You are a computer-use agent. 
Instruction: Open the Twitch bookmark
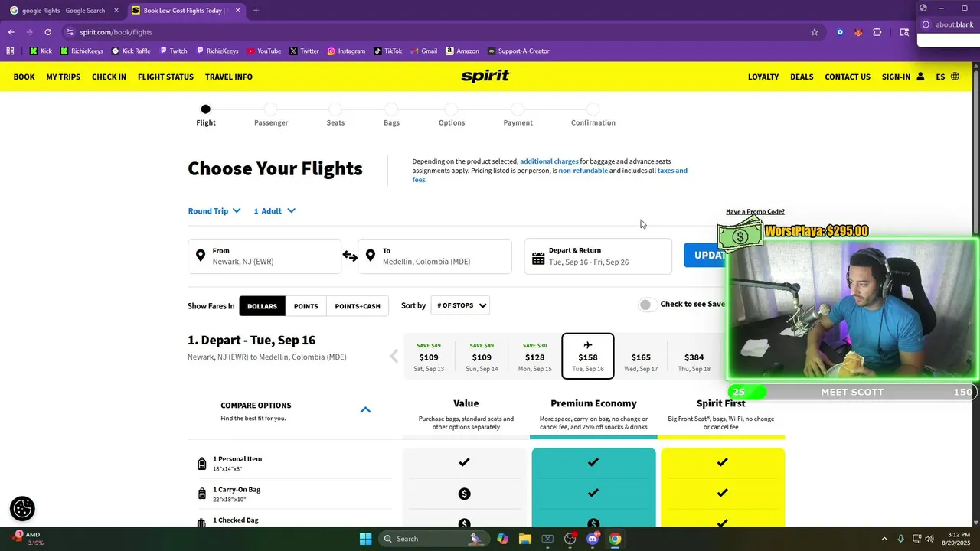click(173, 51)
